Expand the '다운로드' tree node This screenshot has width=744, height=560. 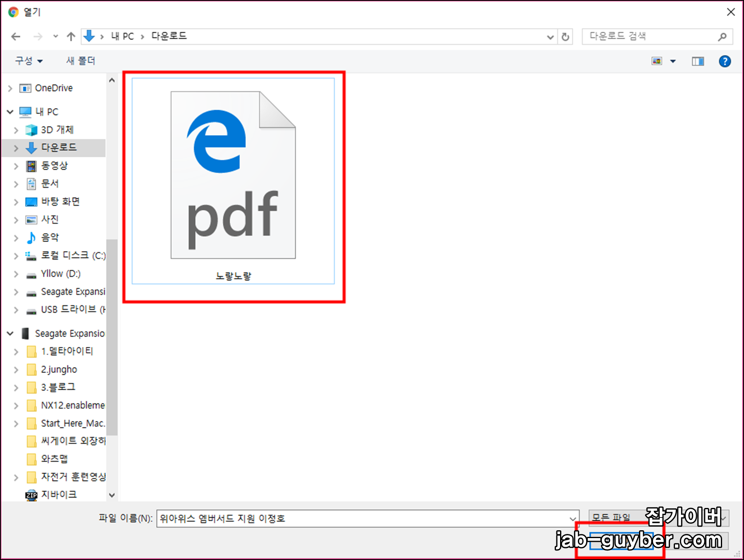(16, 148)
